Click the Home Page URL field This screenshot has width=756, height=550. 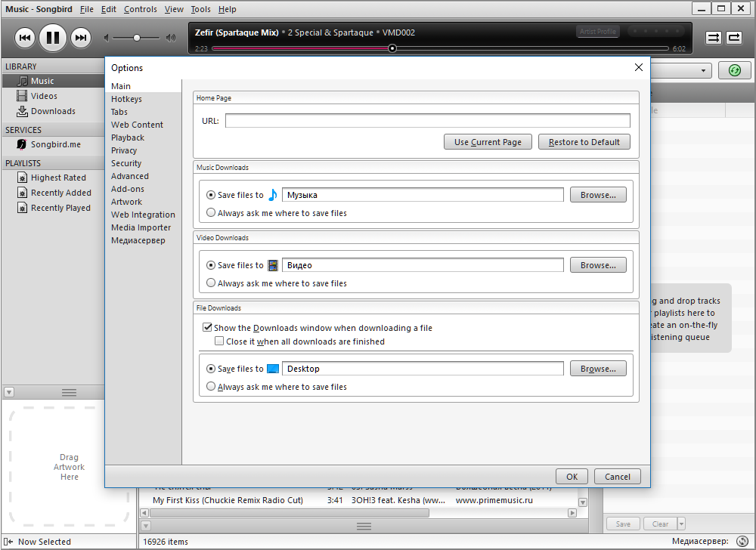[428, 120]
